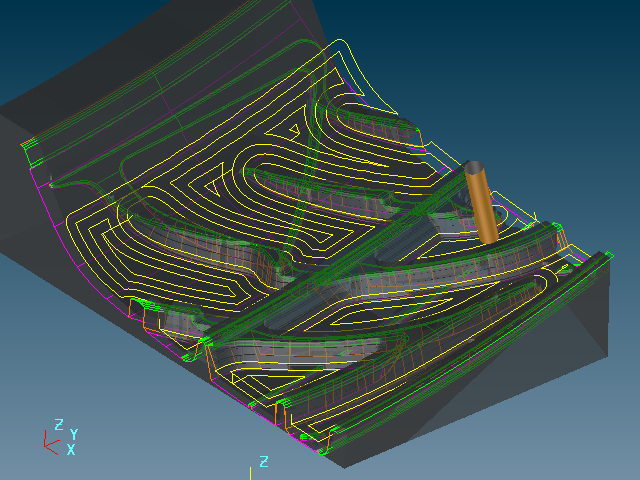Click the brown cylindrical cutting tool
This screenshot has width=640, height=480.
[481, 202]
